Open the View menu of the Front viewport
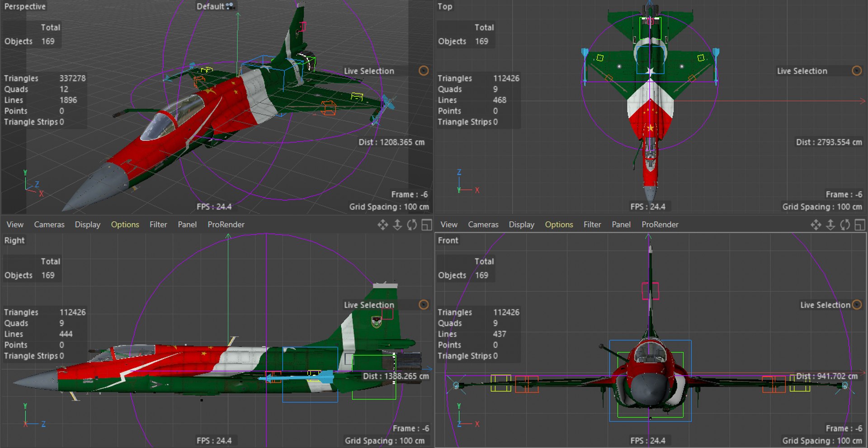868x448 pixels. (449, 225)
